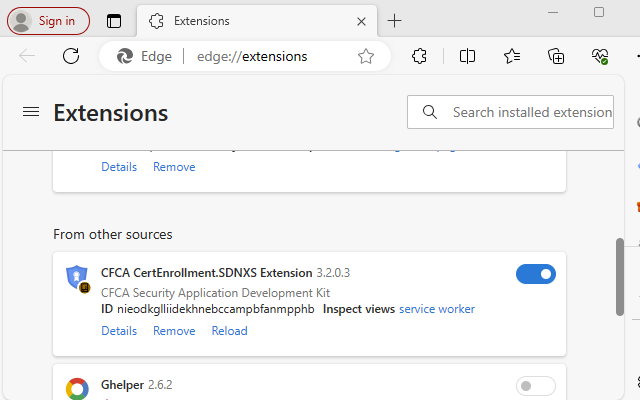Open Browser essentials heart icon
Viewport: 640px width, 400px height.
[x=600, y=56]
